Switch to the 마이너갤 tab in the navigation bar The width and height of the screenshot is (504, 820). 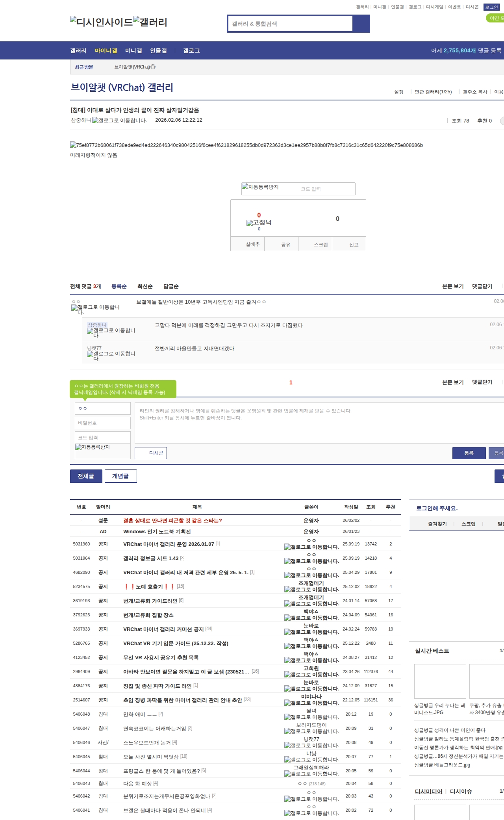(x=106, y=51)
